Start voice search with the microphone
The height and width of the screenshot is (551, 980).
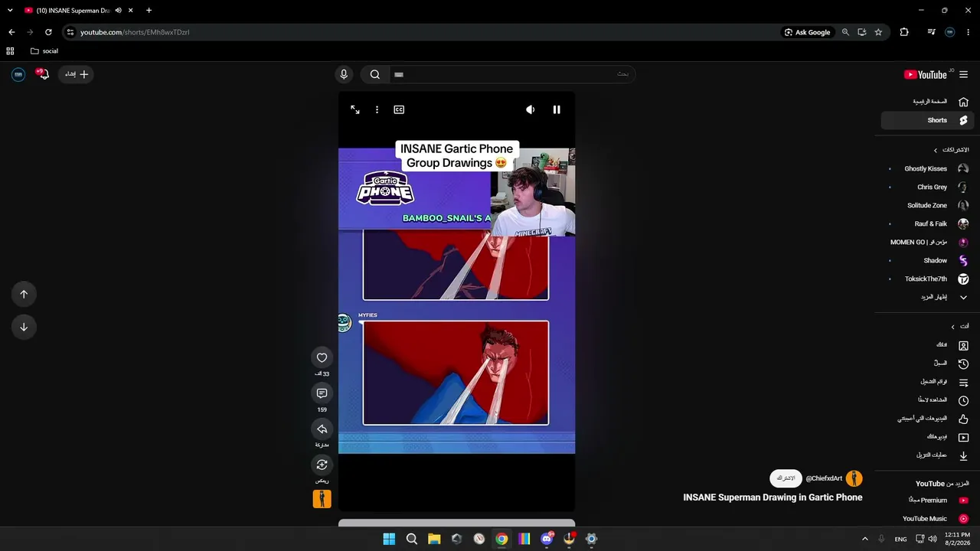(x=344, y=74)
